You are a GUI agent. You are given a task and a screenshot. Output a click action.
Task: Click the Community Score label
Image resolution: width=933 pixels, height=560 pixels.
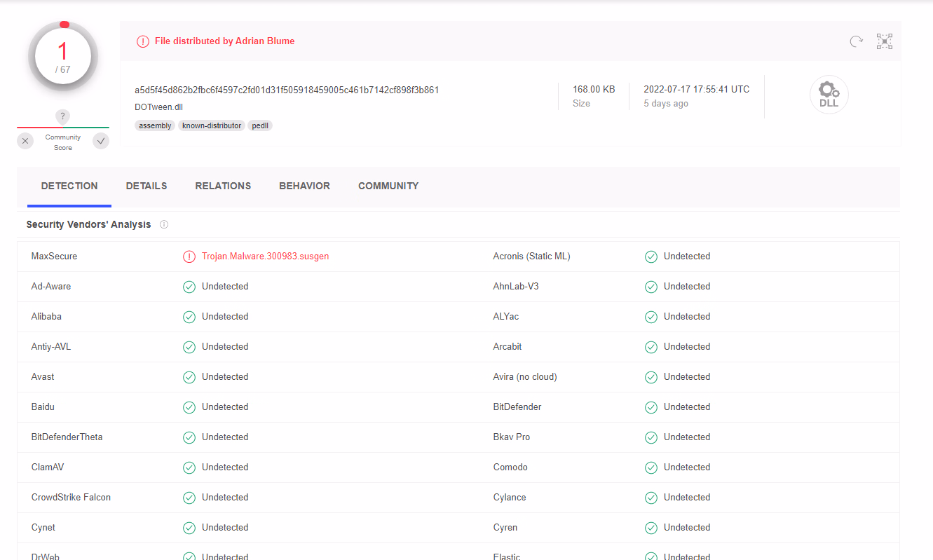click(63, 142)
